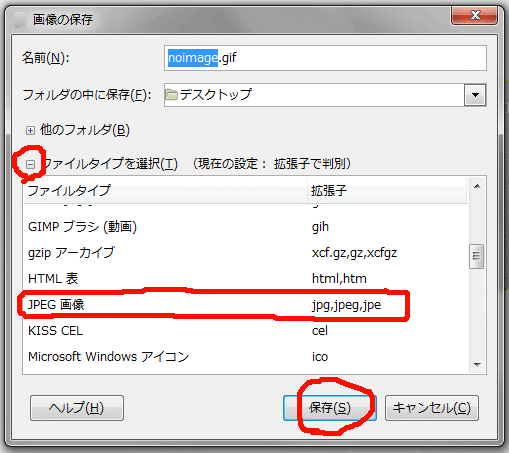
Task: Click the file type list scrollbar thumb
Action: tap(476, 256)
